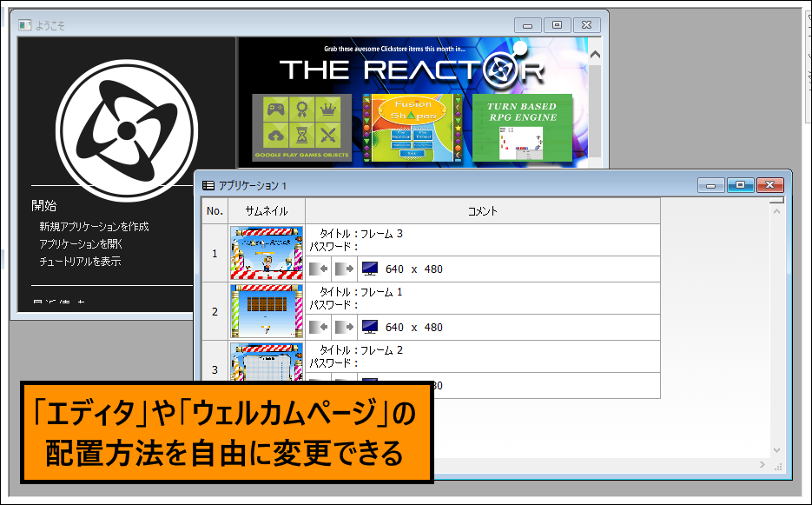Click the サムネイル column header

[x=266, y=211]
